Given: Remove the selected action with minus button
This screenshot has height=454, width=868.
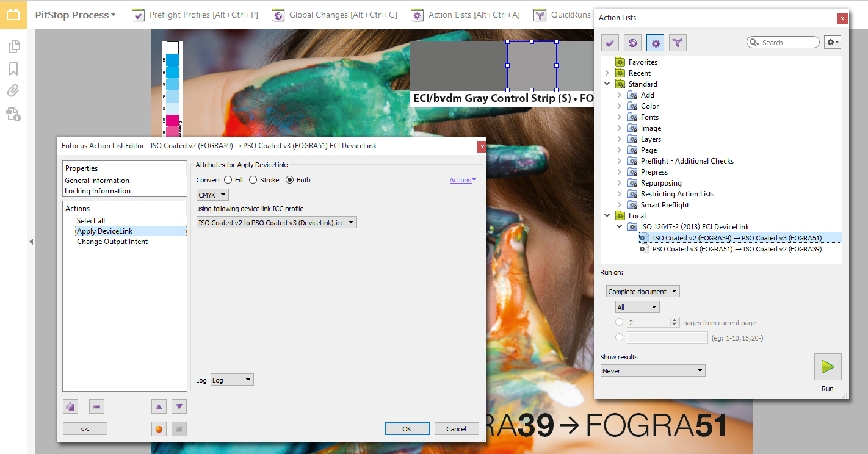Looking at the screenshot, I should pyautogui.click(x=96, y=406).
